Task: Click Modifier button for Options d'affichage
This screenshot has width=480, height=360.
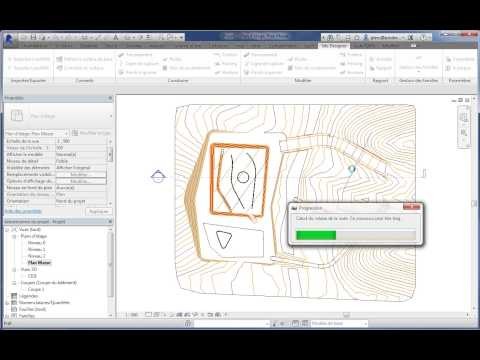Action: point(81,181)
